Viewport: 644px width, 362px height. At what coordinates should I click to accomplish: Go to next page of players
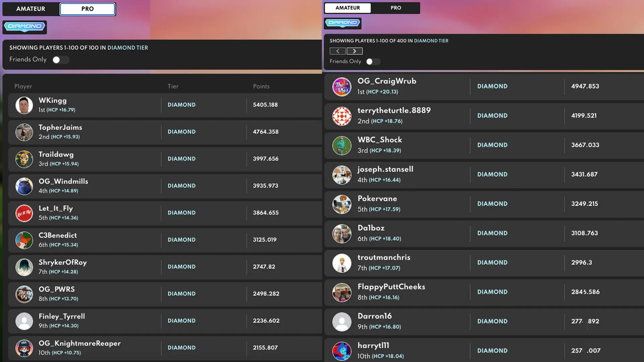[x=355, y=51]
